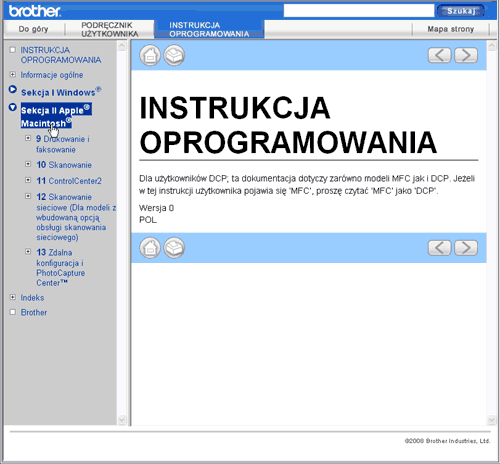The width and height of the screenshot is (500, 464).
Task: Click the search input field
Action: pyautogui.click(x=359, y=11)
